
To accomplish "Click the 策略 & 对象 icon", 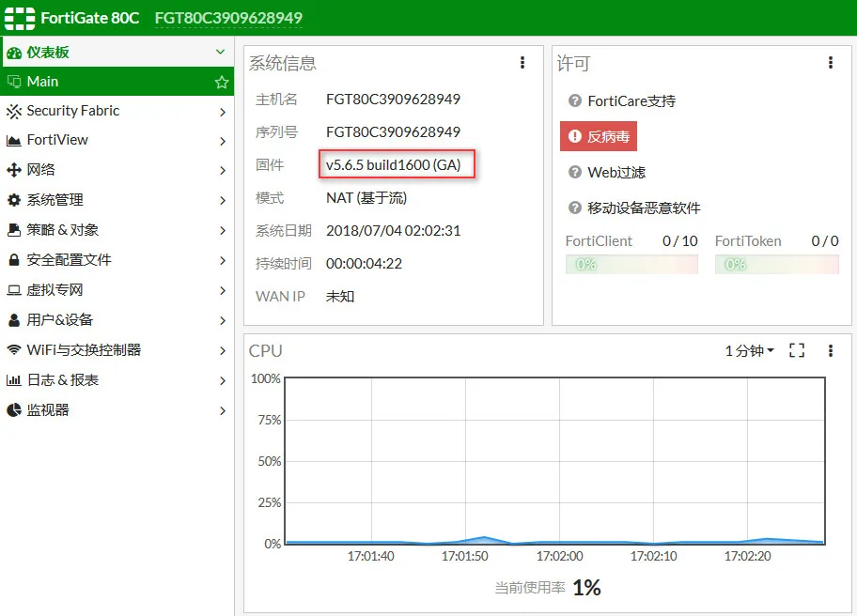I will (x=14, y=230).
